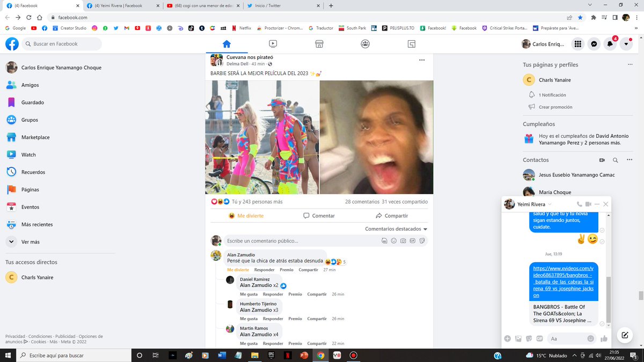644x362 pixels.
Task: View 31 veces compartido count
Action: point(405,202)
